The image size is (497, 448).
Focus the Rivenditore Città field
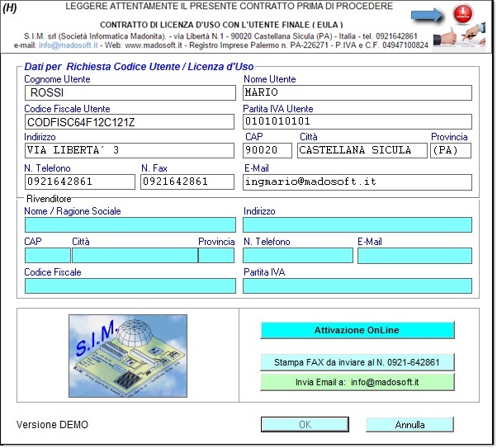tap(135, 256)
